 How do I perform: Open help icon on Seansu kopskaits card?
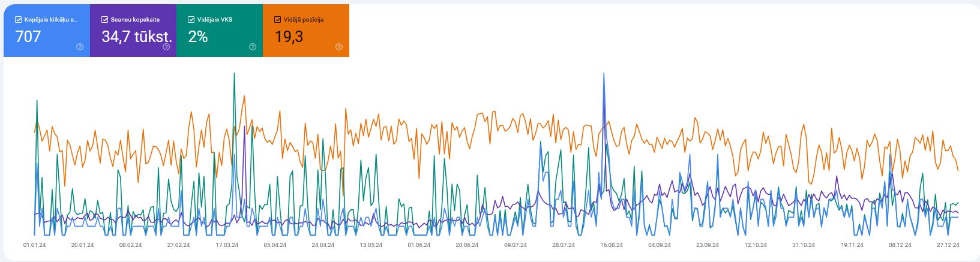(x=166, y=47)
